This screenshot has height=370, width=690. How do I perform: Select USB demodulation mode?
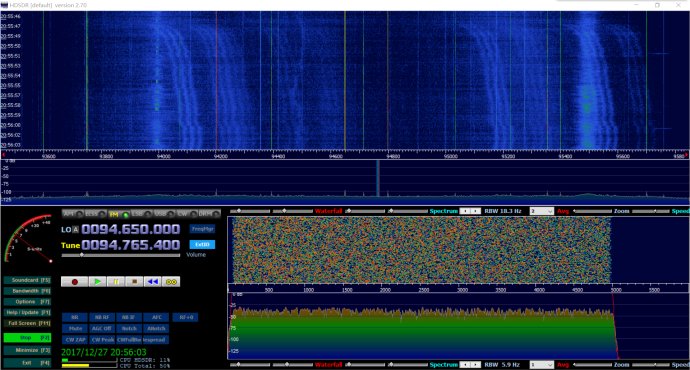point(165,214)
